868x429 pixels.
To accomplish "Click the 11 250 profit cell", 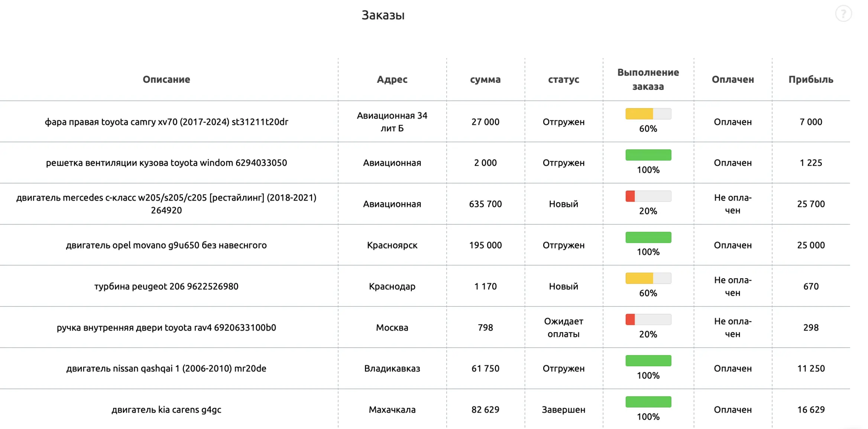I will (810, 368).
